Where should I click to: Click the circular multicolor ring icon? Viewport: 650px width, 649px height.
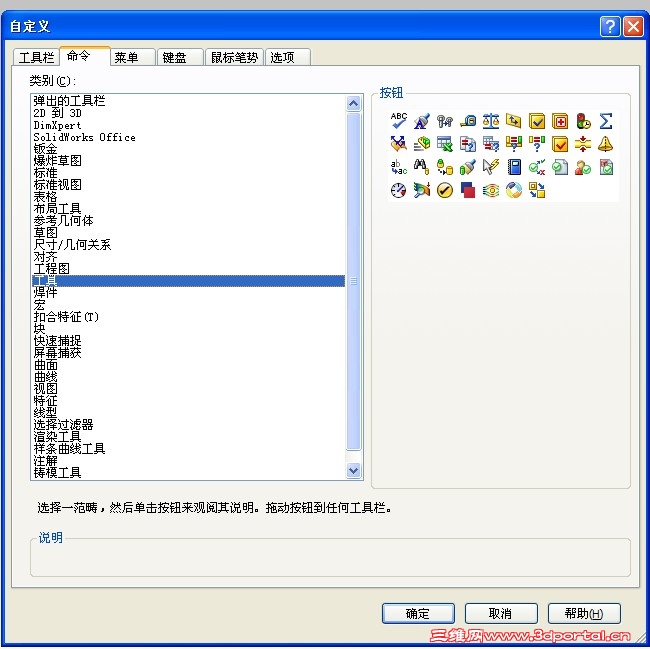514,190
